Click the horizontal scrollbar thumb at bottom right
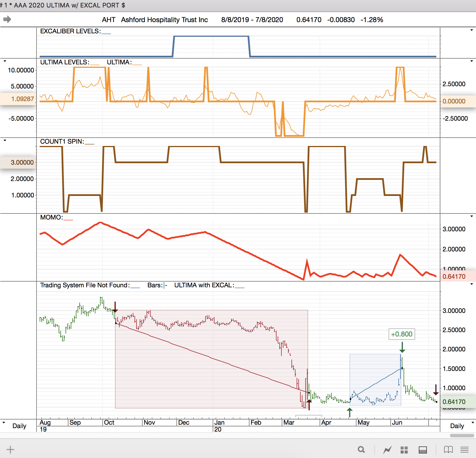The height and width of the screenshot is (458, 476). (x=462, y=436)
